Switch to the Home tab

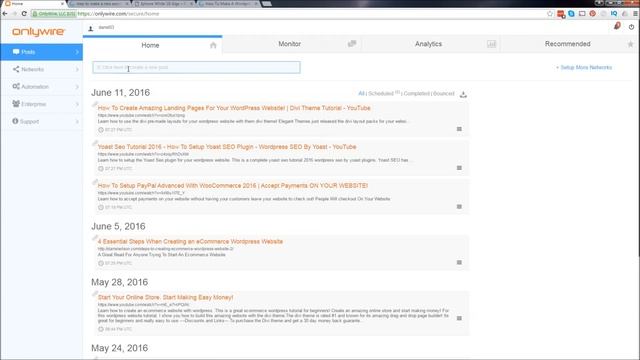(x=153, y=44)
